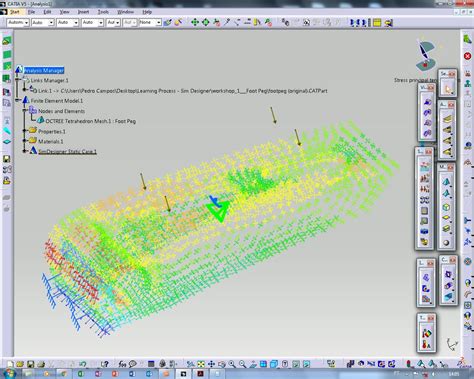Open the View menu

point(64,12)
